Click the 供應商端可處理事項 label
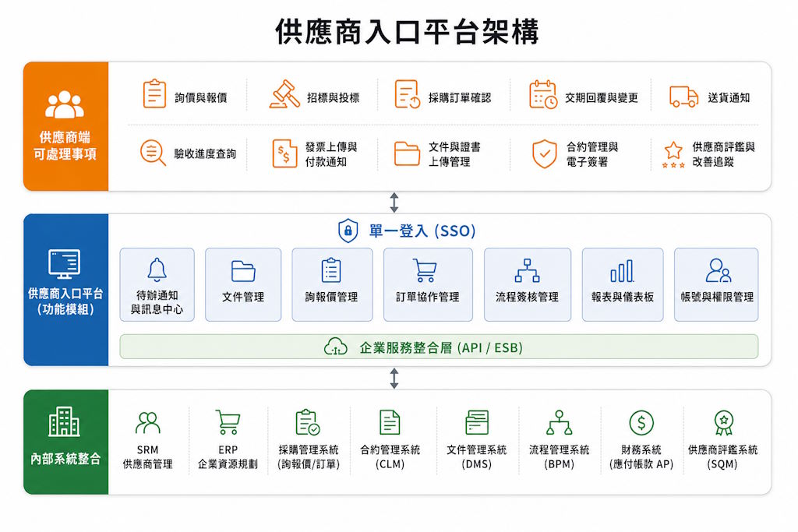This screenshot has height=532, width=798. [65, 146]
